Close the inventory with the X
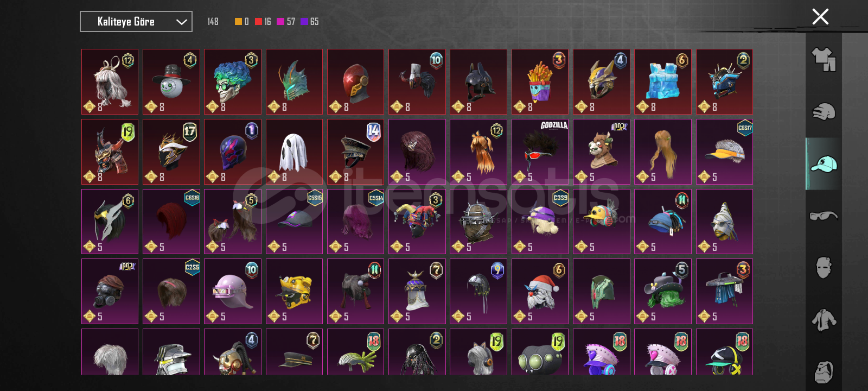The width and height of the screenshot is (868, 391). 820,17
